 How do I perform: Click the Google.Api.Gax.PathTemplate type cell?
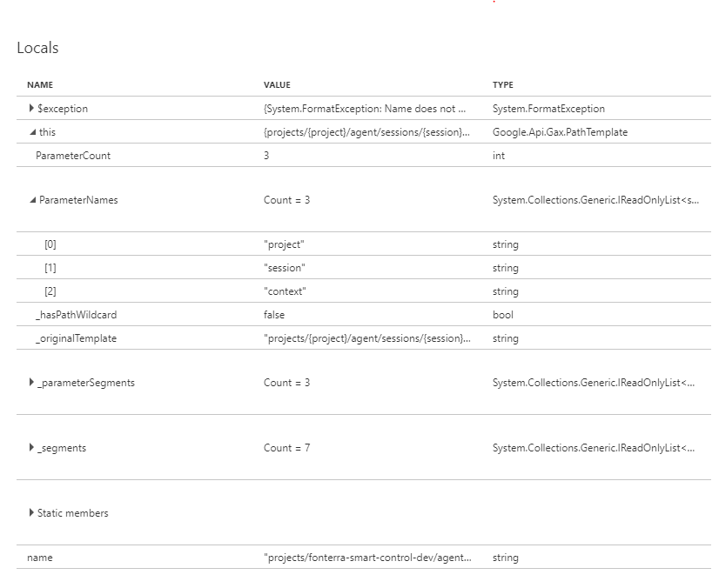click(x=560, y=132)
